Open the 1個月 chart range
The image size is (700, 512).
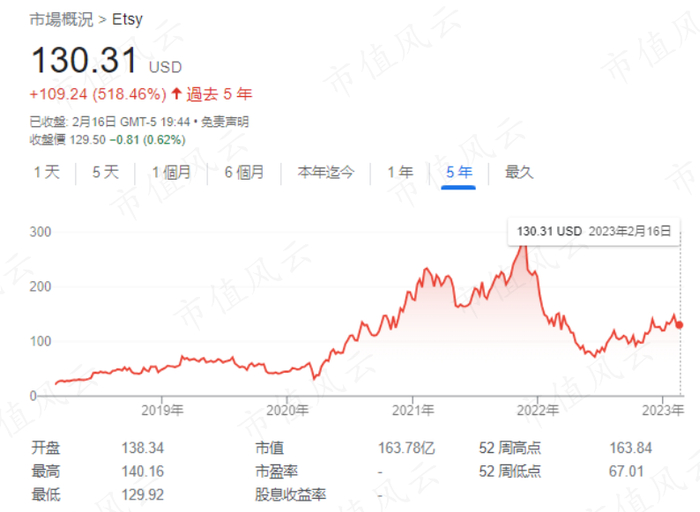[x=171, y=172]
